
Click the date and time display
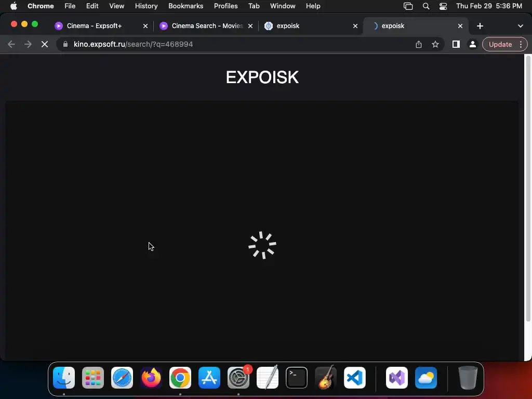point(489,6)
